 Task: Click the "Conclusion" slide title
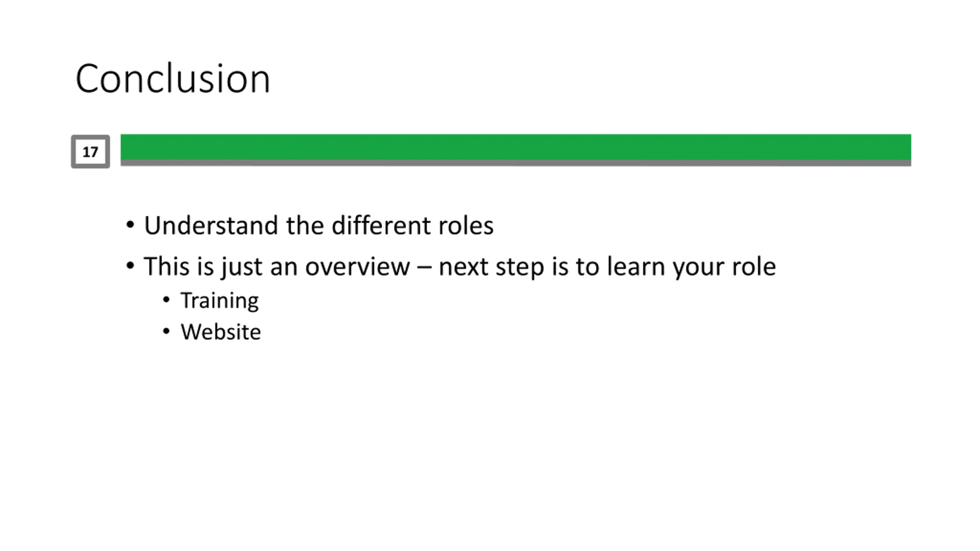173,78
